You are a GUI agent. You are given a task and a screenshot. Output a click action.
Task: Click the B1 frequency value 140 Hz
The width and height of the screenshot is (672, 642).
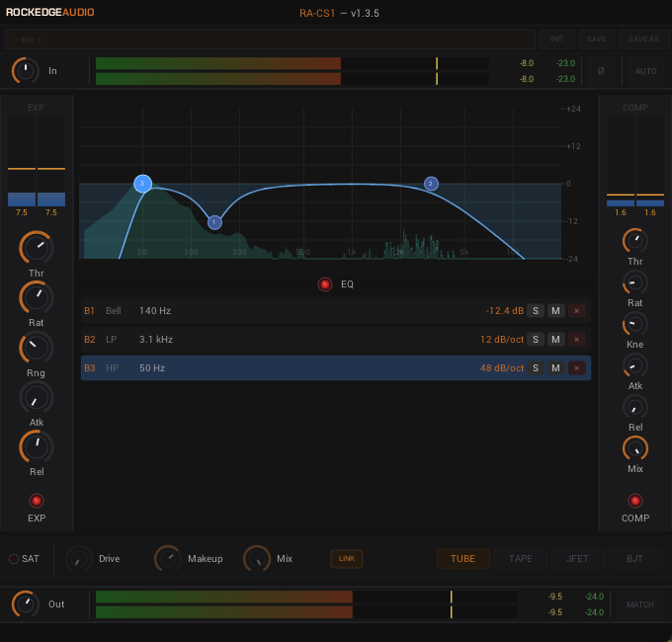pyautogui.click(x=155, y=311)
